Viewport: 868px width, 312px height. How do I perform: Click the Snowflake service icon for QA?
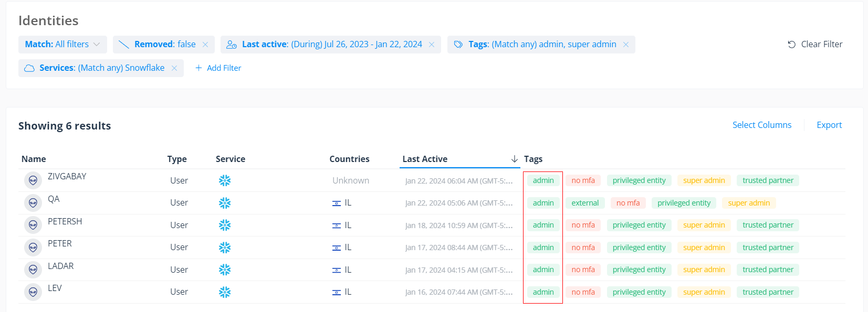coord(225,203)
